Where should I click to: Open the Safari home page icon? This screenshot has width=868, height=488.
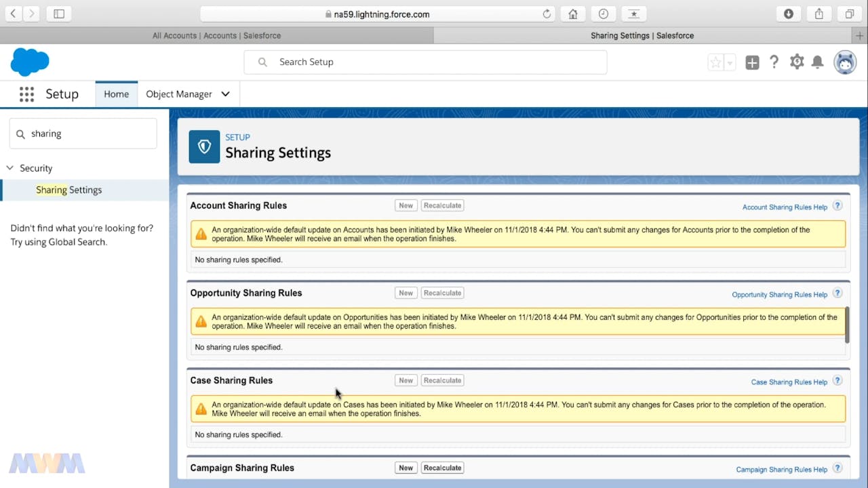pyautogui.click(x=573, y=14)
